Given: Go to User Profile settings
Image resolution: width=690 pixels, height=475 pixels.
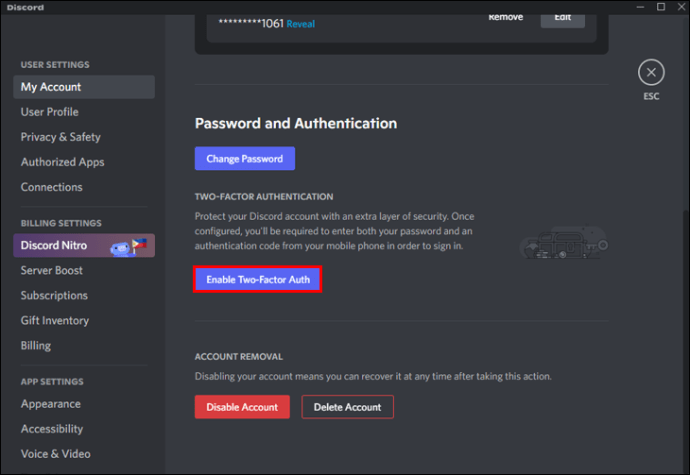Looking at the screenshot, I should 50,112.
